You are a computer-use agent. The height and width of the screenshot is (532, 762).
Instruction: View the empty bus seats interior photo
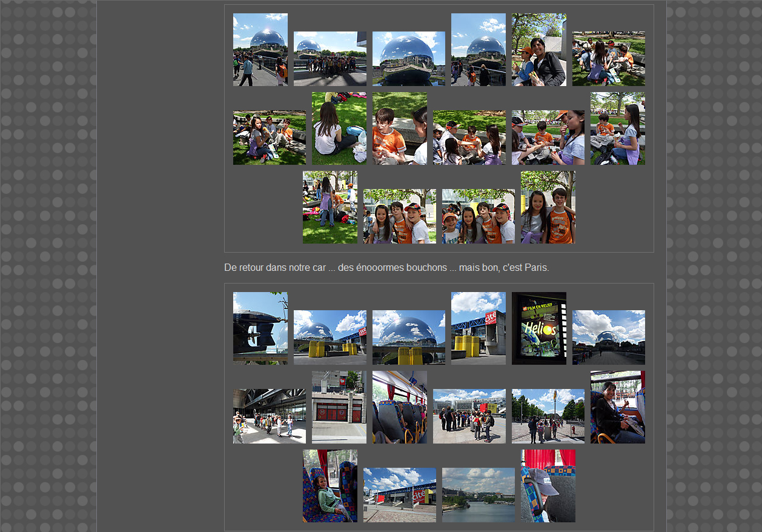click(399, 407)
